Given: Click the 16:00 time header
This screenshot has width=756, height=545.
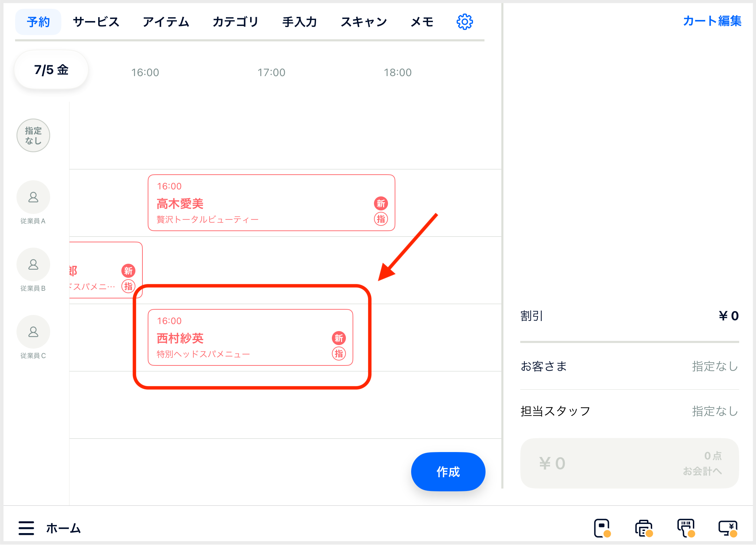Looking at the screenshot, I should click(x=145, y=73).
